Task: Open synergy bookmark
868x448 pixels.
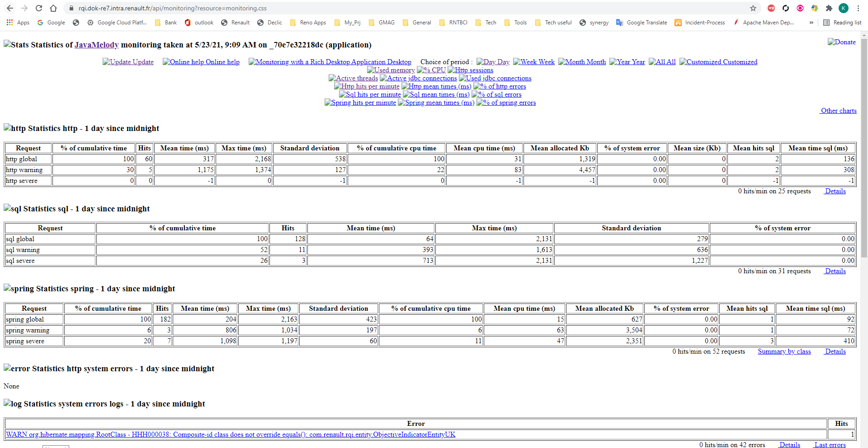Action: point(594,23)
